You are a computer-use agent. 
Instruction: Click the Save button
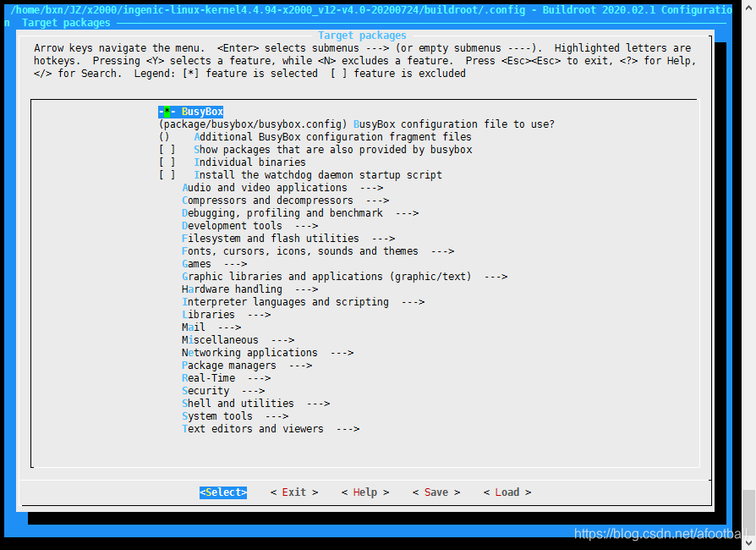[436, 492]
